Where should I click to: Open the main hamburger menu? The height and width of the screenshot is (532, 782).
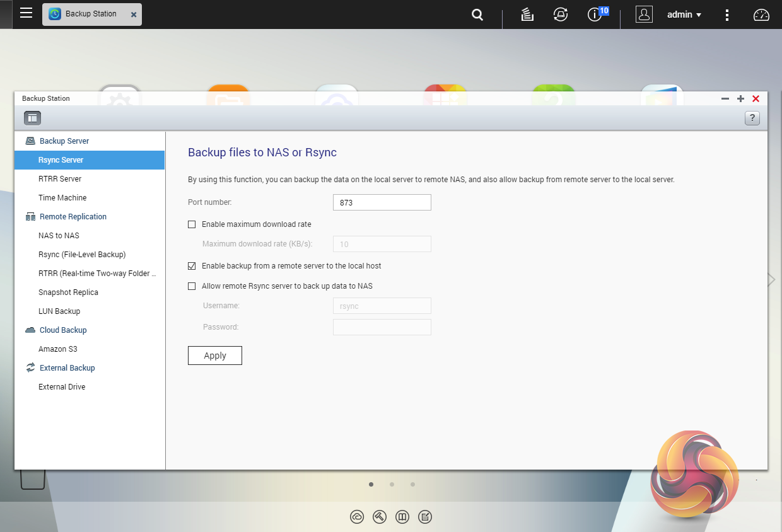pos(26,13)
